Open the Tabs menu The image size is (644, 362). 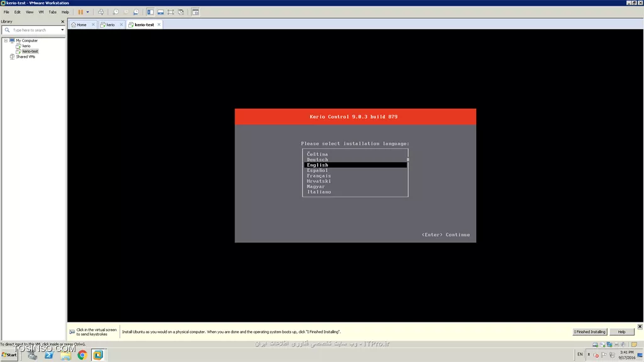coord(53,12)
